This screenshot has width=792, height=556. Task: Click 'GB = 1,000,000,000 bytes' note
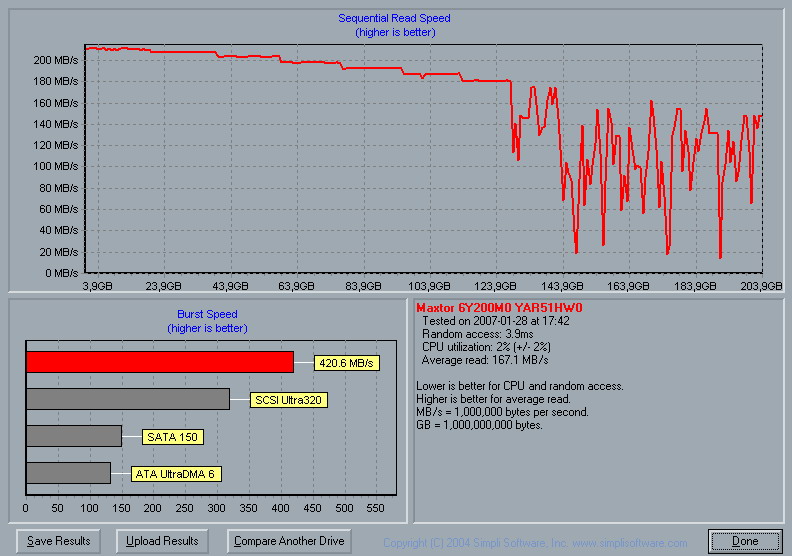coord(479,425)
